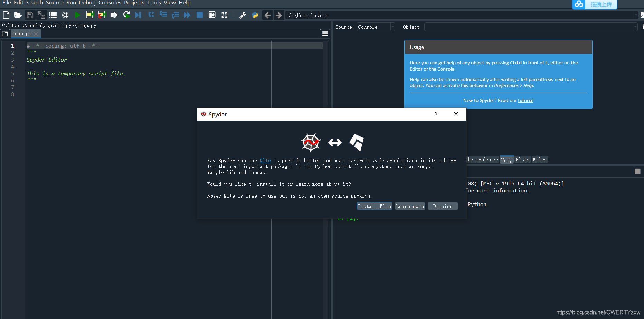Run file with green play icon
This screenshot has width=644, height=319.
click(77, 15)
